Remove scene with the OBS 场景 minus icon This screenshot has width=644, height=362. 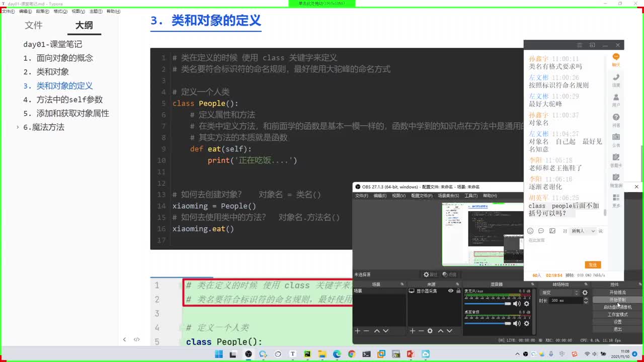point(366,331)
